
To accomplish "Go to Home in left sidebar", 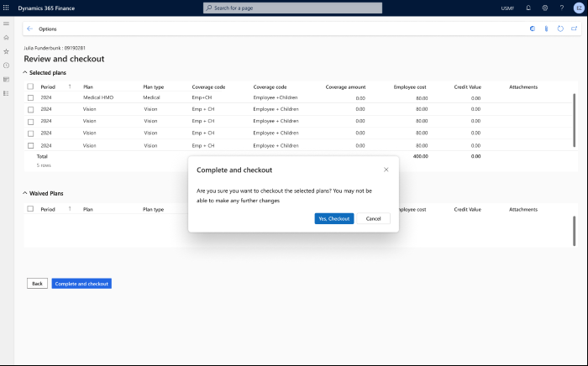I will [6, 38].
